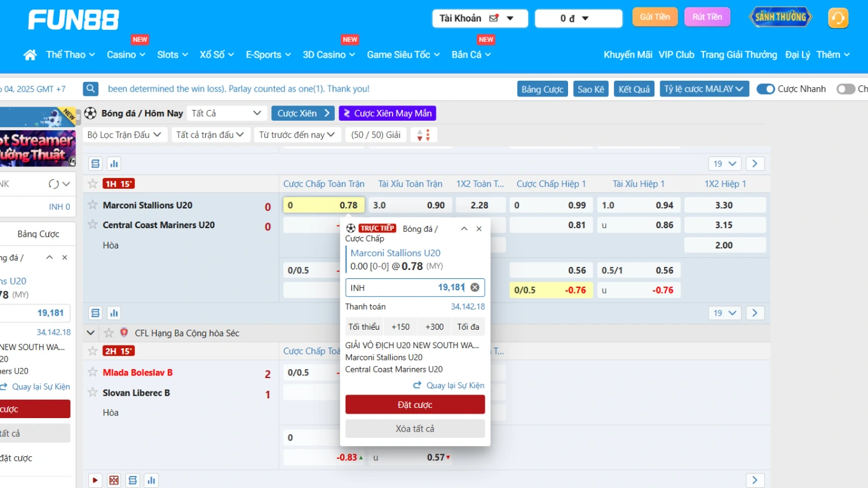This screenshot has width=868, height=488.
Task: Click the Gửi Tiền deposit button
Action: (654, 17)
